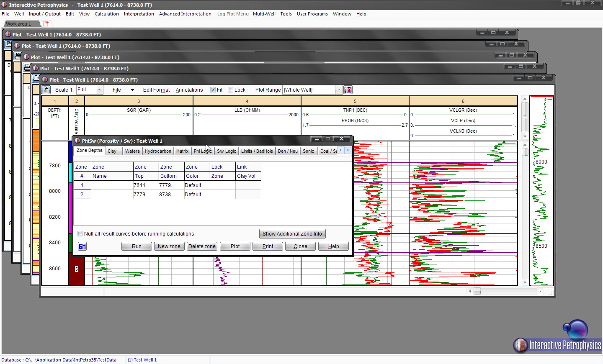
Task: Click Show Additional Zone Info button
Action: (x=292, y=234)
